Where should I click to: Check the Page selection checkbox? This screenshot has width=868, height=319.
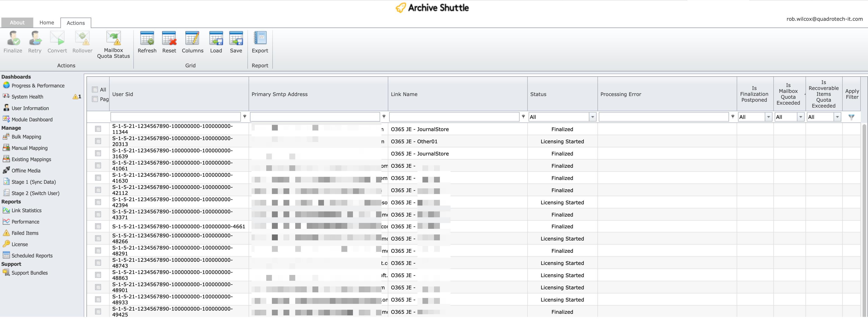click(x=95, y=99)
